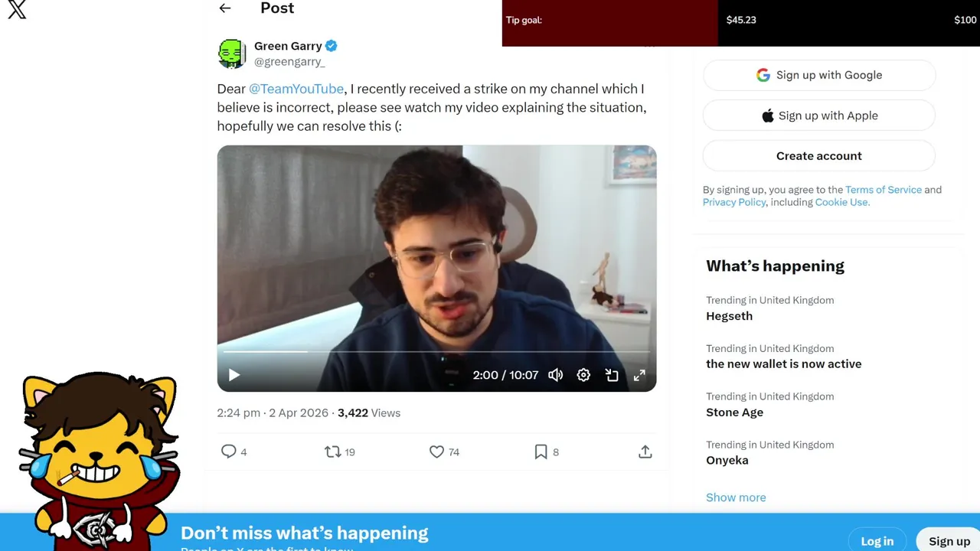980x551 pixels.
Task: Share the post via the upload icon
Action: [x=645, y=452]
